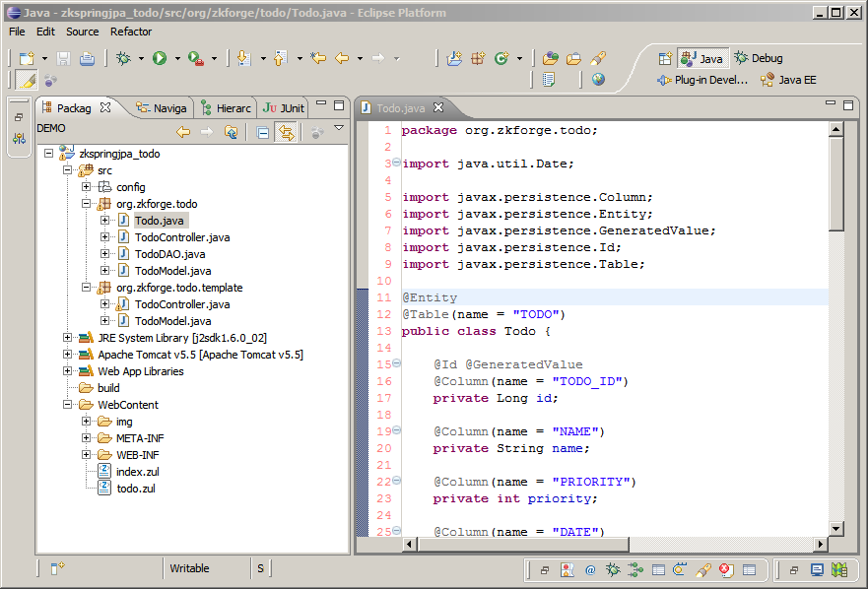Screen dimensions: 868x589
Task: Select TodoDAO.java in the tree
Action: (x=169, y=254)
